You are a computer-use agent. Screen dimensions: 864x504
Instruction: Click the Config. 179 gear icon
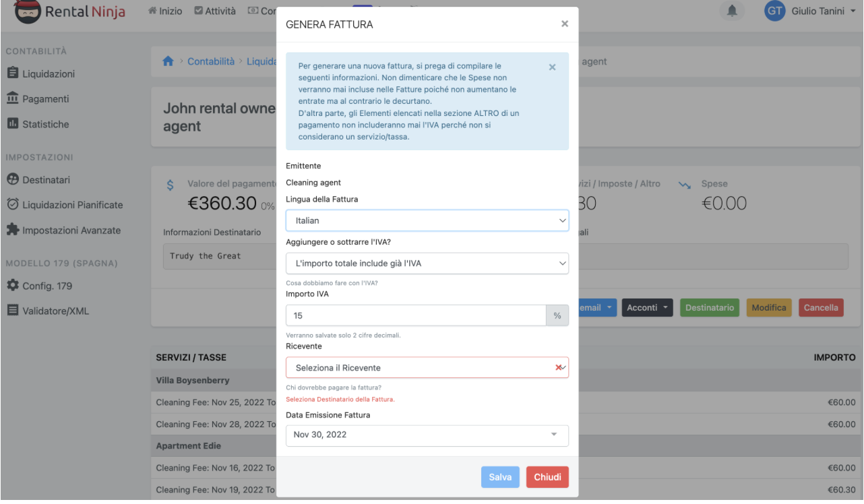tap(13, 286)
